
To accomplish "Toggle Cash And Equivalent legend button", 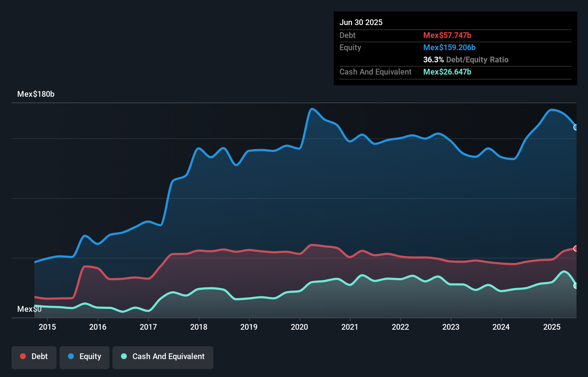I will pyautogui.click(x=163, y=357).
